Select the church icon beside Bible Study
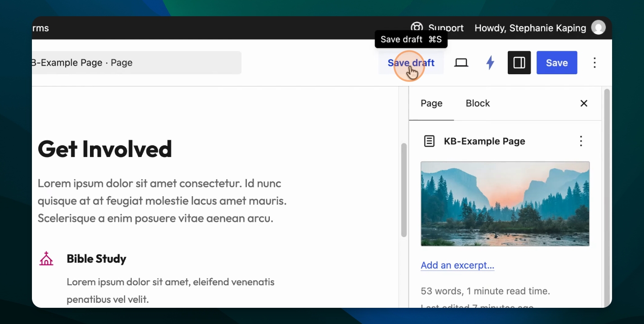The image size is (644, 324). click(x=46, y=259)
